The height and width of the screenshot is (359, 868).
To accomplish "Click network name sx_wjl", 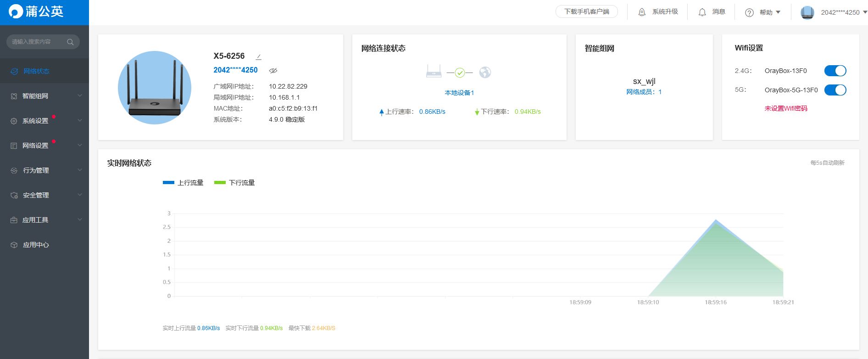I will point(644,81).
